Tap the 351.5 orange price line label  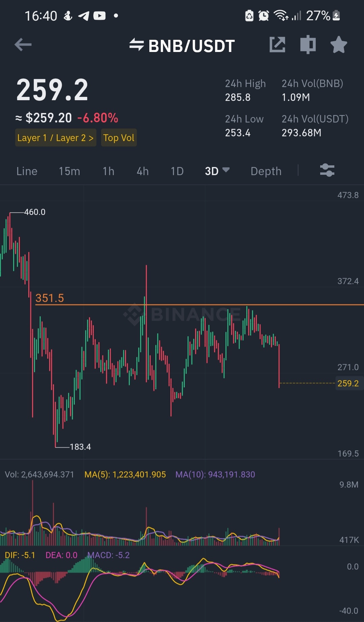(50, 298)
